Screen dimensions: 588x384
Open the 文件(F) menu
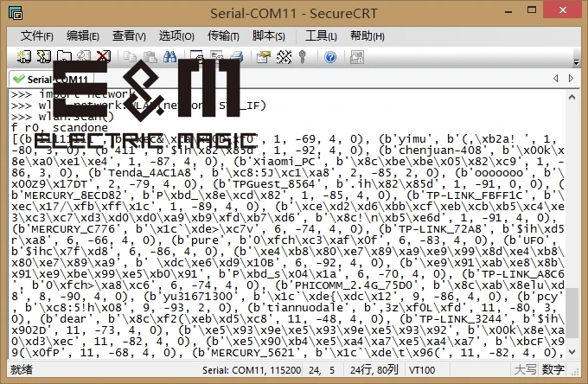click(x=36, y=36)
